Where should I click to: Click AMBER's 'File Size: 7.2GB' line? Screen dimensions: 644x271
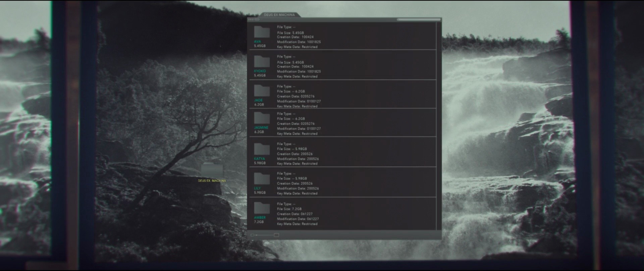tap(289, 209)
